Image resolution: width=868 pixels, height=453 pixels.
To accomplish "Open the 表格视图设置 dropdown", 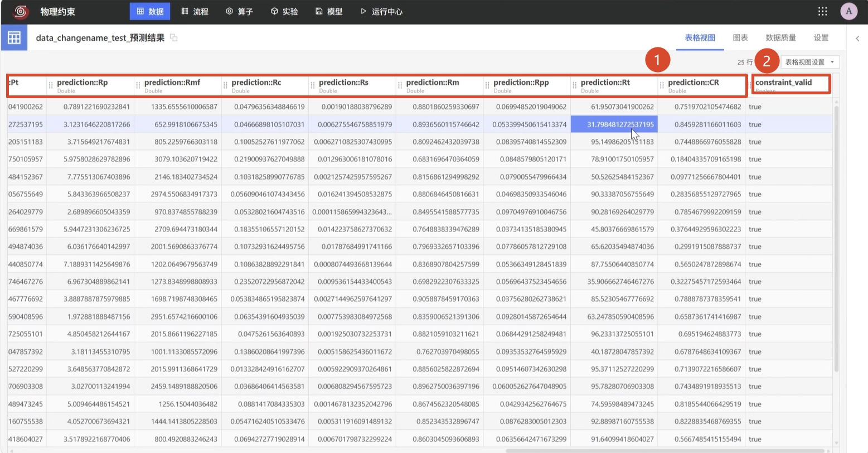I will 810,62.
